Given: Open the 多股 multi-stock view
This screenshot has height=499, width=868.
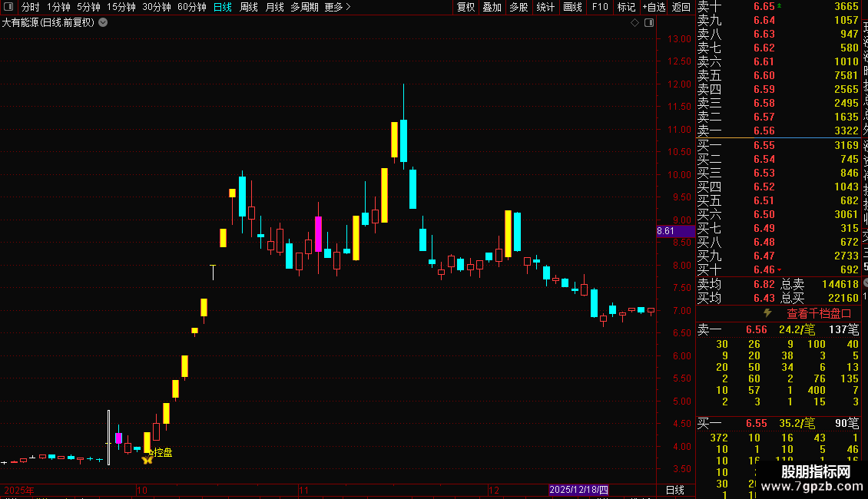Looking at the screenshot, I should (518, 7).
